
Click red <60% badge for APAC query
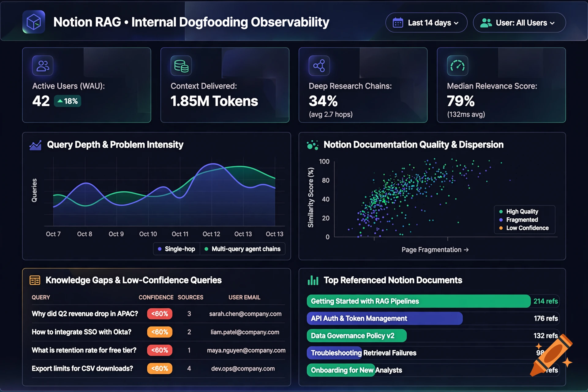(160, 314)
